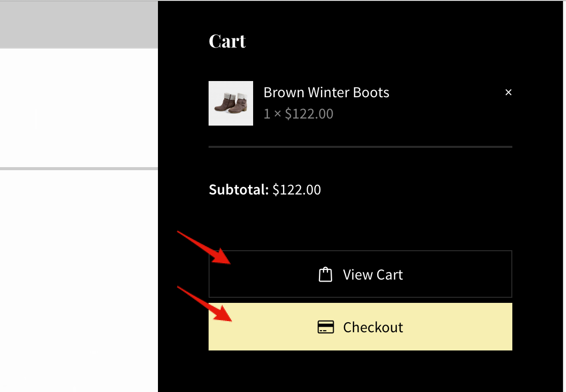Screen dimensions: 566x392
Task: Click the divider line under the cart item
Action: pos(360,147)
